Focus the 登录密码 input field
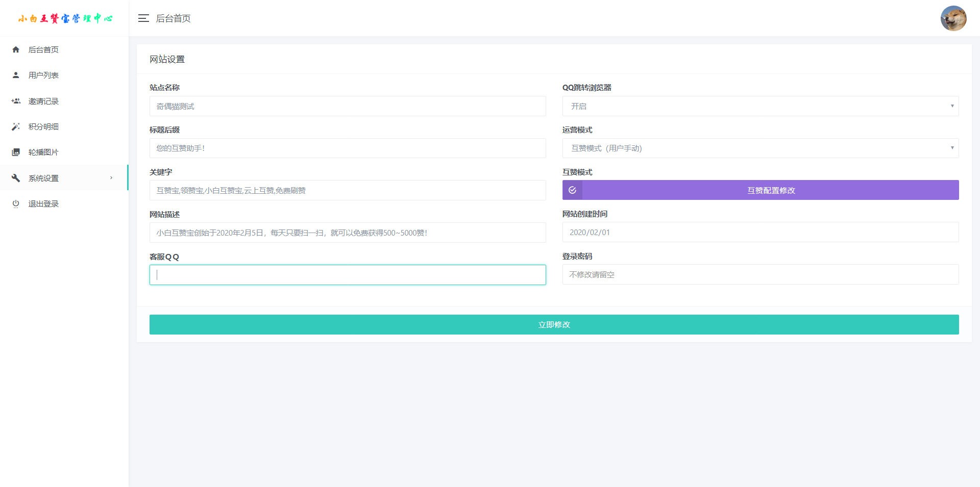 pos(761,274)
